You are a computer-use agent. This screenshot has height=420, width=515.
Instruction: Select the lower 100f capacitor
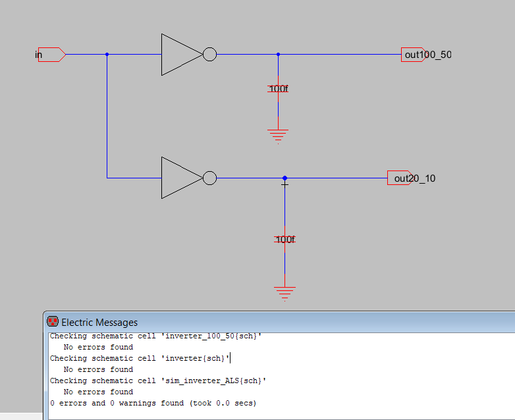tap(285, 240)
